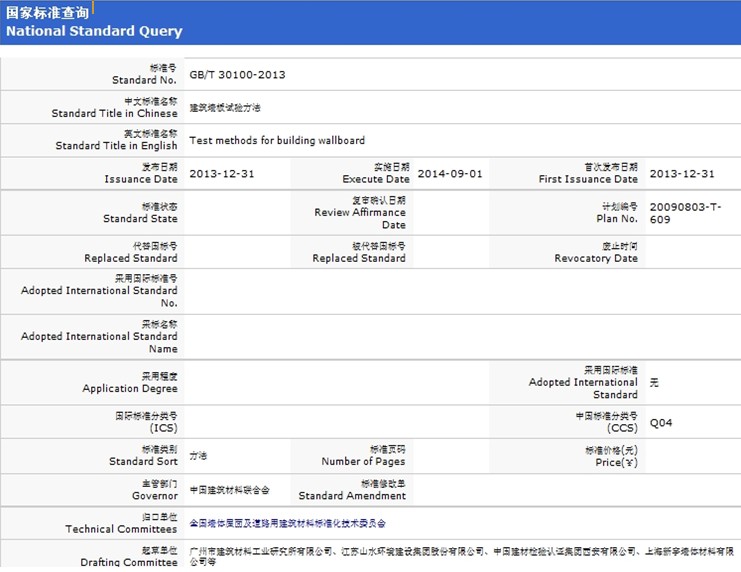This screenshot has width=741, height=572.
Task: Click the First Issuance Date value
Action: 682,174
